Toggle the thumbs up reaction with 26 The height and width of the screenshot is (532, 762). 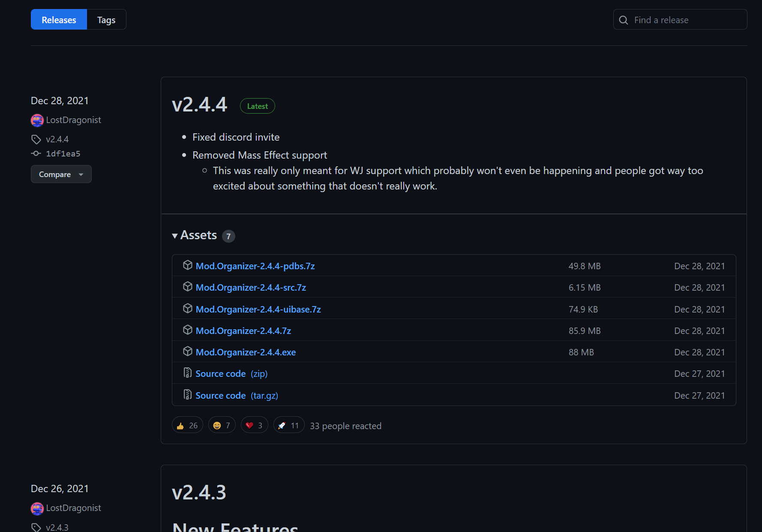tap(187, 425)
